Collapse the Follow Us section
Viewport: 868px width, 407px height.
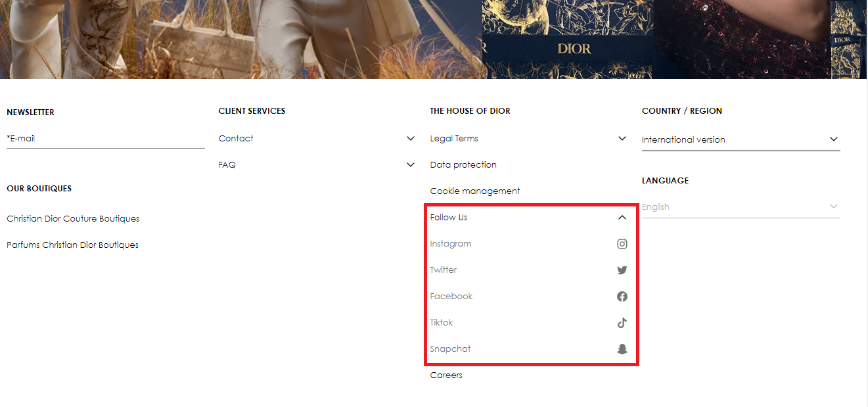click(622, 218)
